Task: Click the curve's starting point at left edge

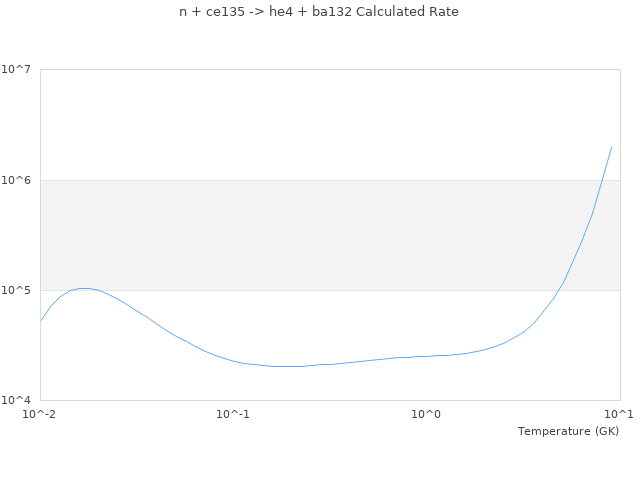Action: coord(41,321)
